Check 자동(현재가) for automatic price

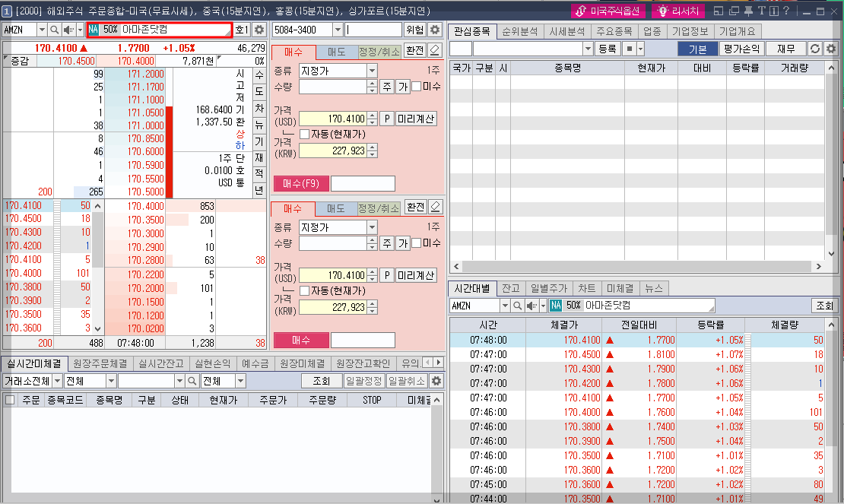tap(306, 134)
